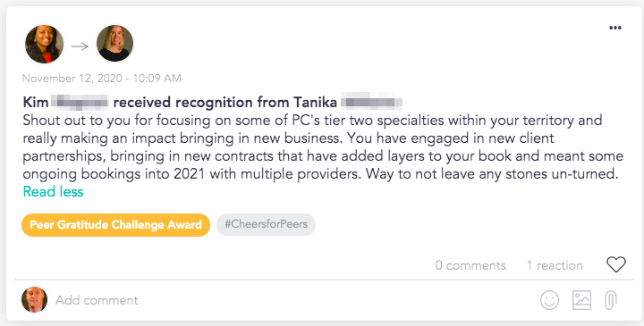Screen dimensions: 644x326
Task: Open Kim's profile from the headline
Action: coord(65,102)
